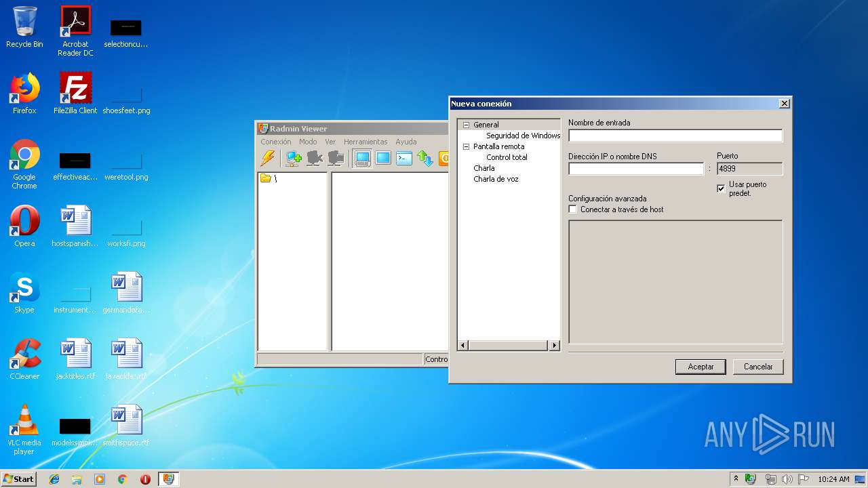Click the orange toolbar icon in Radmin Viewer
The image size is (868, 488).
pos(443,158)
